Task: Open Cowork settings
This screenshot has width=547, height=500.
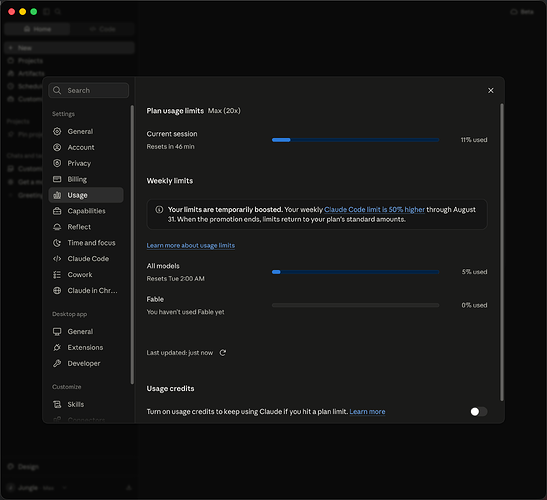Action: (x=86, y=275)
